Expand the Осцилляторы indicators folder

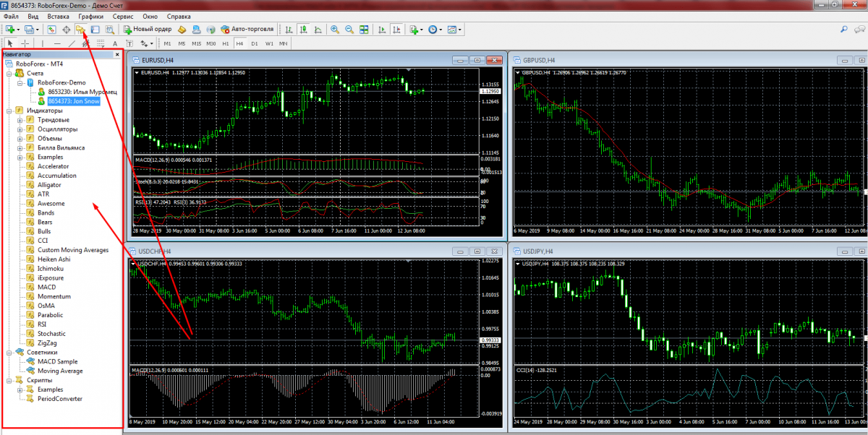(x=20, y=129)
